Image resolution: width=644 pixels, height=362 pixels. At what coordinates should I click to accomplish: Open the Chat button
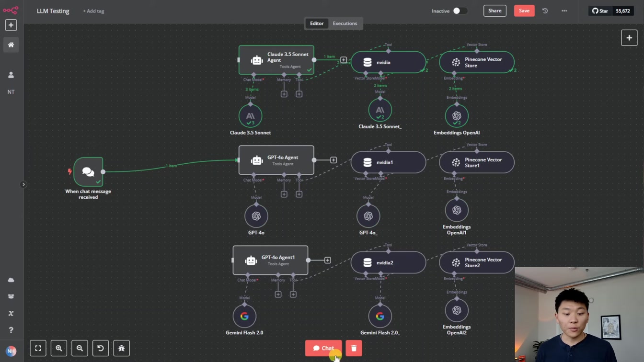[323, 348]
